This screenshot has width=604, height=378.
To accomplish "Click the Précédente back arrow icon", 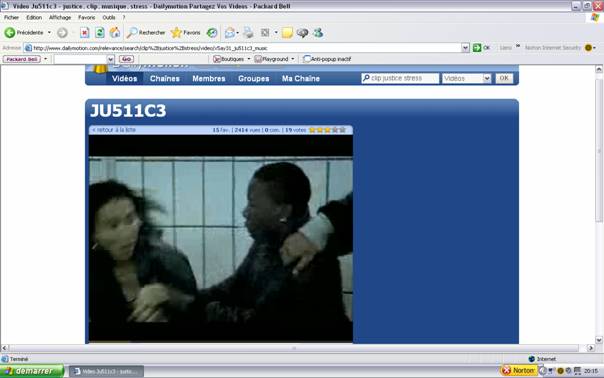I will 10,33.
